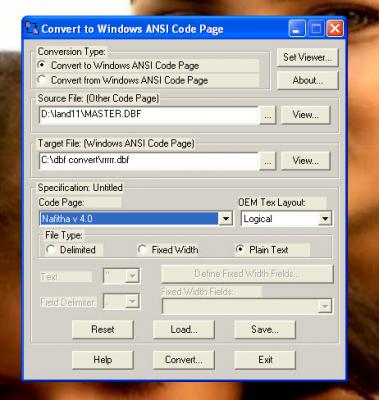Minimize the converter window
Screen dimensions: 379x400
[297, 29]
